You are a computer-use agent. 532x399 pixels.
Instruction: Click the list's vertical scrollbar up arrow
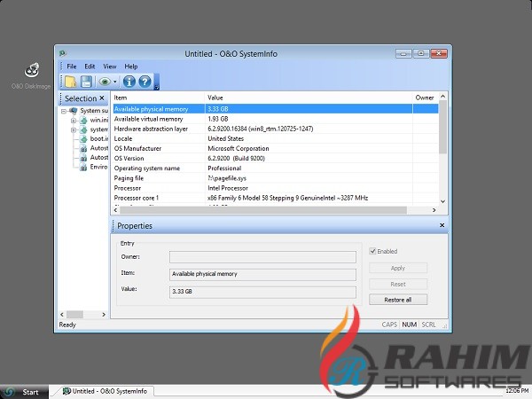[x=442, y=97]
